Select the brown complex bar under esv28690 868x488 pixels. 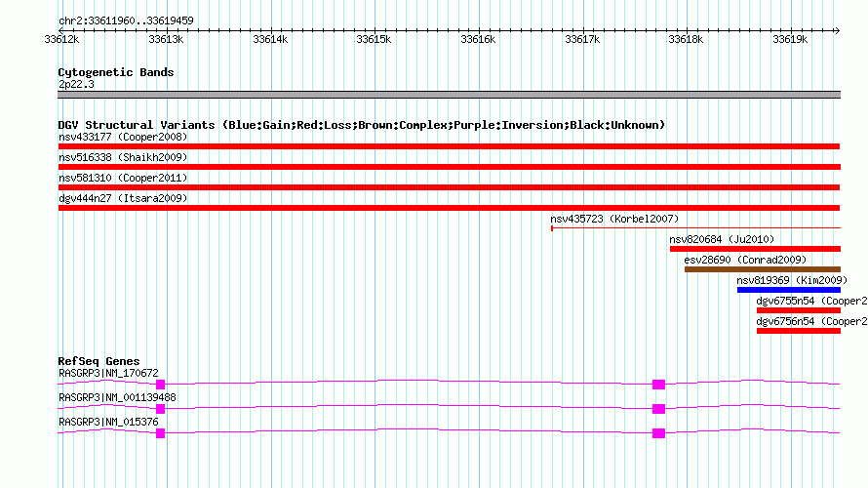(x=763, y=269)
